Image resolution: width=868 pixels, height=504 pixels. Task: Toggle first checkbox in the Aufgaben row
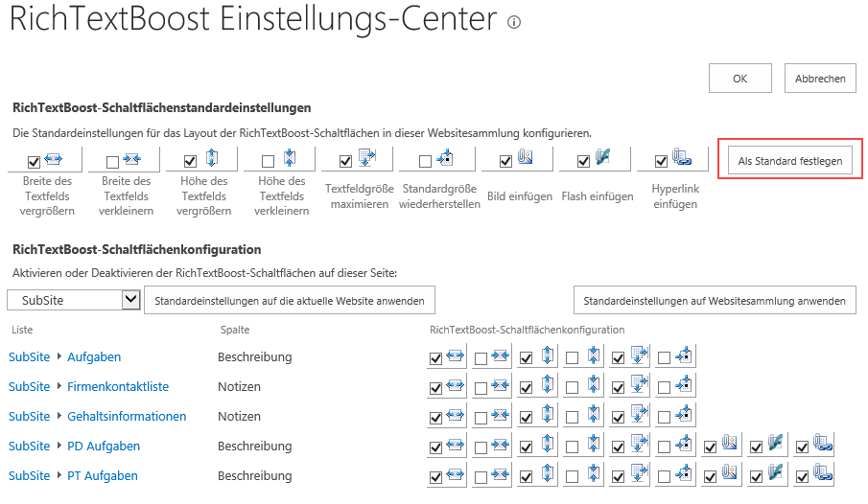pyautogui.click(x=435, y=358)
